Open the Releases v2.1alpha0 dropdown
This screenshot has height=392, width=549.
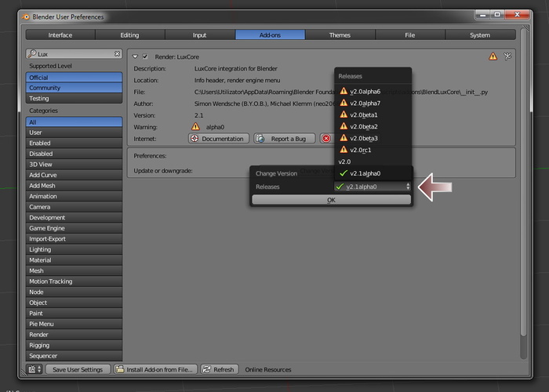[x=372, y=187]
